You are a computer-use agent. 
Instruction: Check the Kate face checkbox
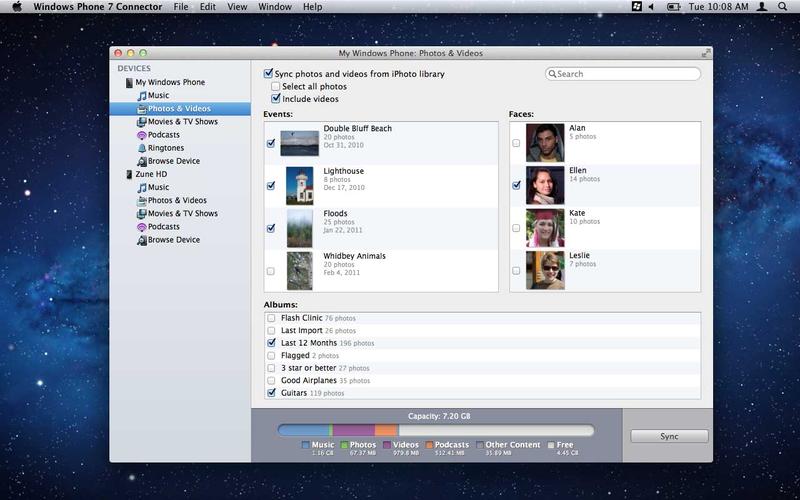516,228
